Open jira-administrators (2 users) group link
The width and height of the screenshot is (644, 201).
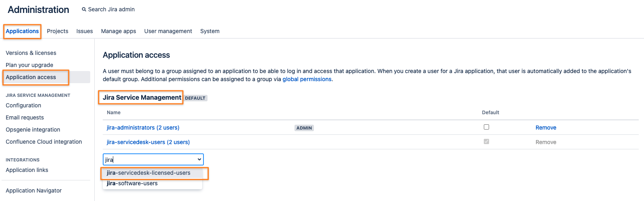pyautogui.click(x=143, y=128)
